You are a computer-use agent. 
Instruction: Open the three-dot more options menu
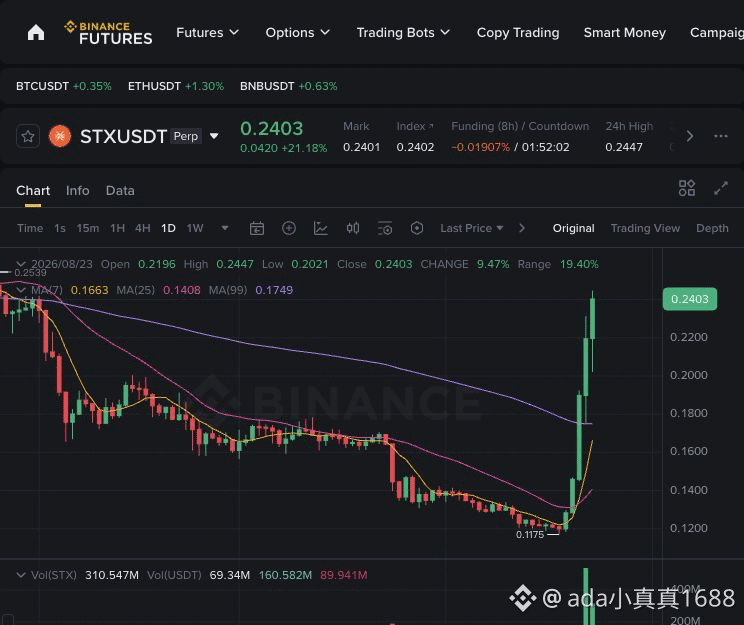[721, 137]
